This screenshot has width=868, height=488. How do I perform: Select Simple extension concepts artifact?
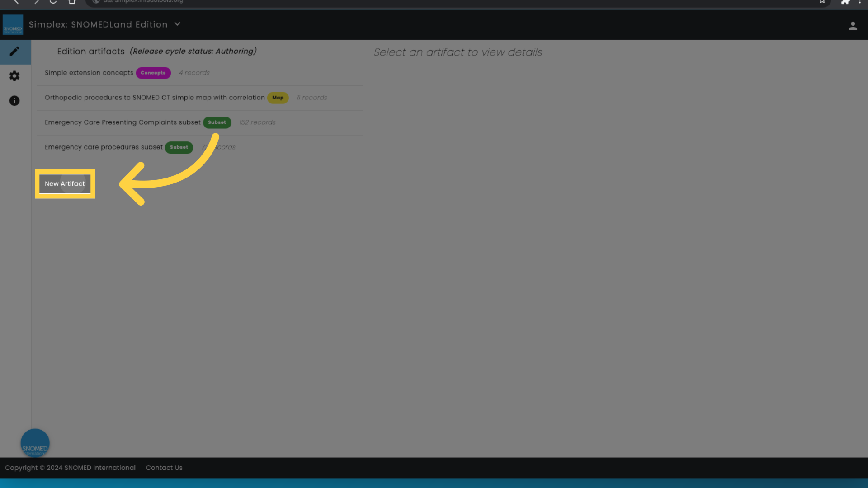click(200, 73)
